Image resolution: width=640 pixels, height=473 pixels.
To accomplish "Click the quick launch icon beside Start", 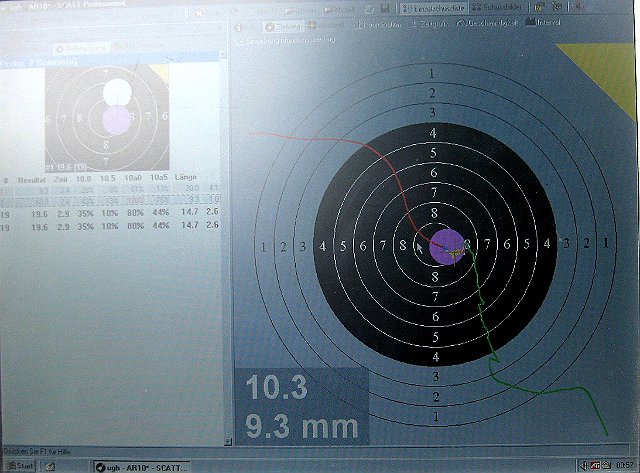I will (48, 466).
